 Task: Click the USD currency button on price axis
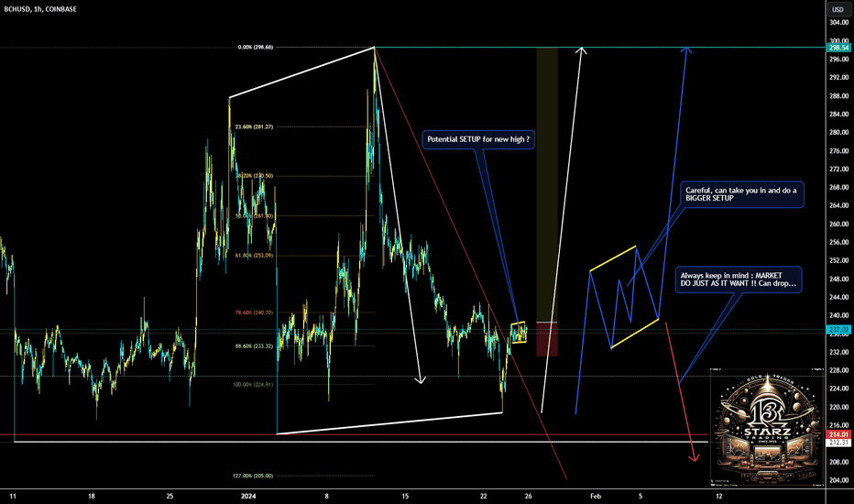838,9
